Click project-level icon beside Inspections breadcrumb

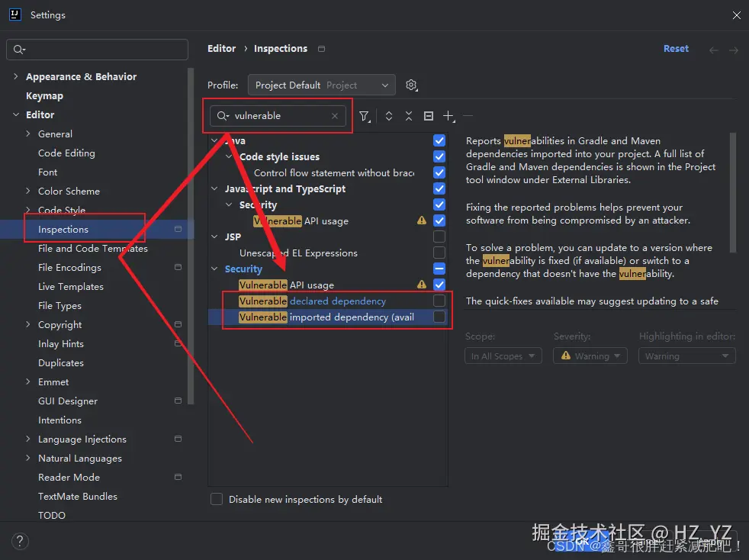[321, 49]
